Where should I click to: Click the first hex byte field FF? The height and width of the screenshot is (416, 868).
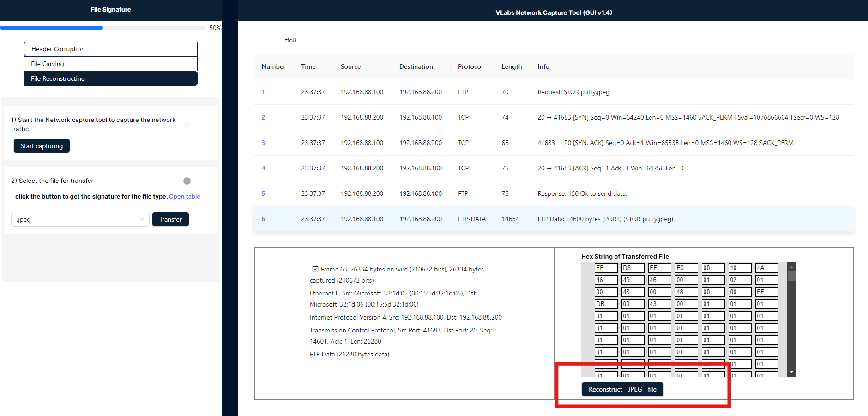(x=606, y=268)
